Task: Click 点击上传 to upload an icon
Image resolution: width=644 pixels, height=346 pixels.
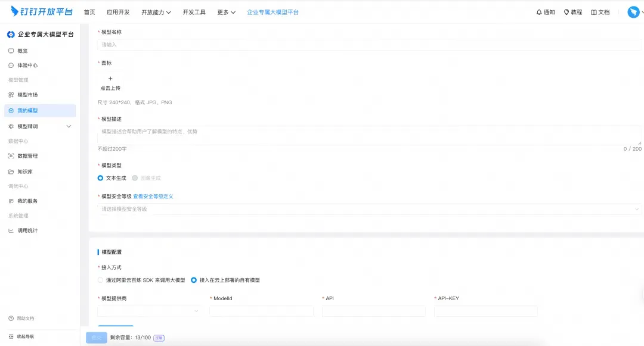Action: (110, 88)
